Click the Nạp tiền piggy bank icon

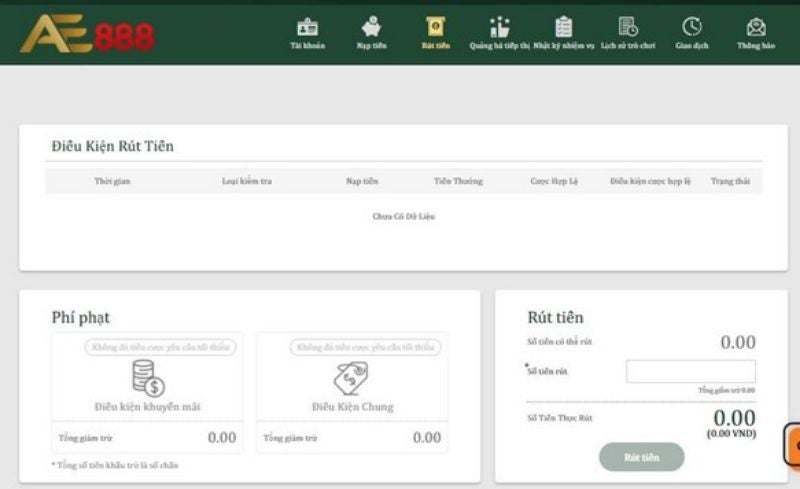point(371,29)
